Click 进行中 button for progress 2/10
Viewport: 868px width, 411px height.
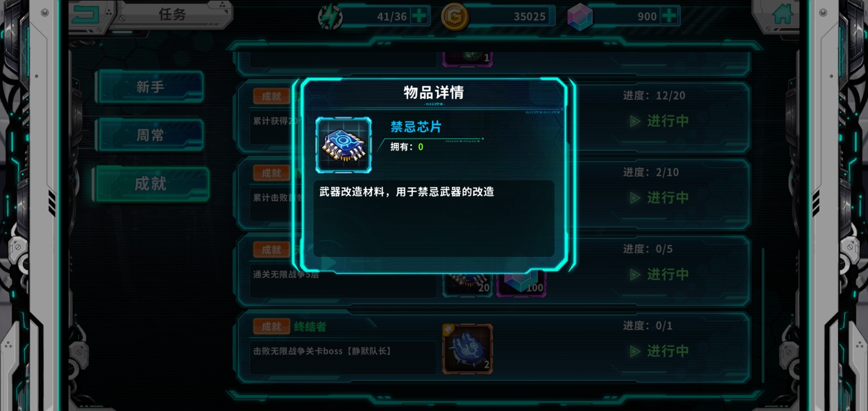click(x=659, y=198)
